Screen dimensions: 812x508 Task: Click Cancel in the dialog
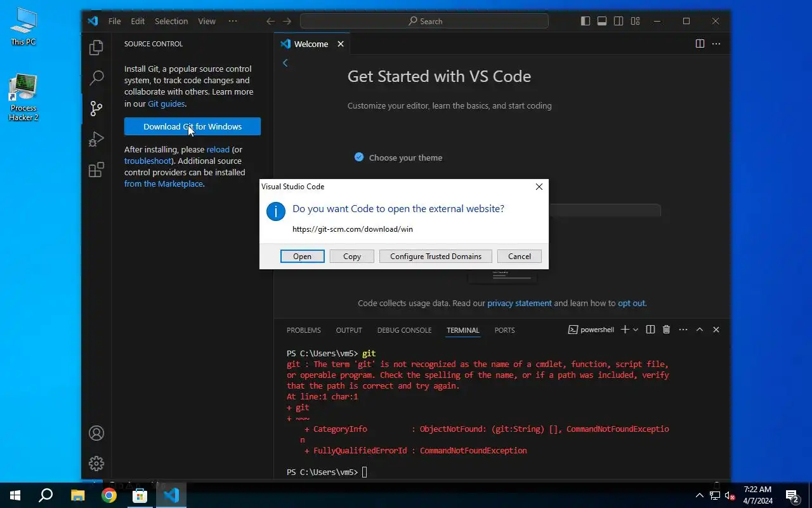[520, 256]
